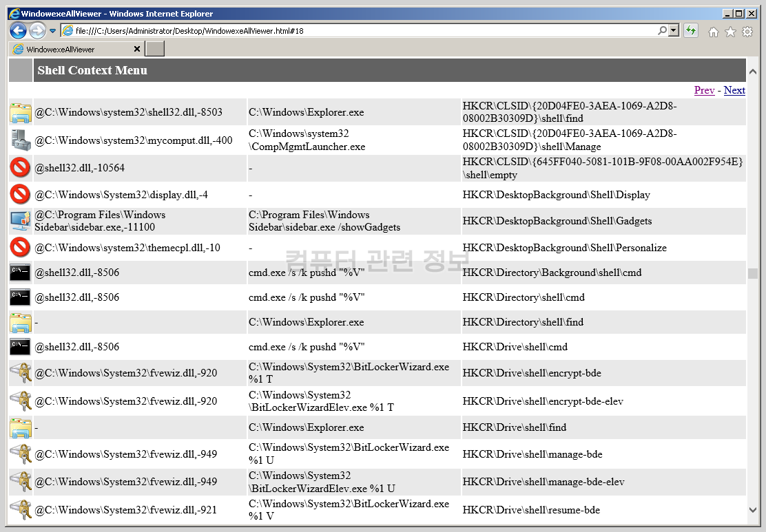Click the computer management icon for mycomput.dll row
The width and height of the screenshot is (766, 532).
point(21,140)
